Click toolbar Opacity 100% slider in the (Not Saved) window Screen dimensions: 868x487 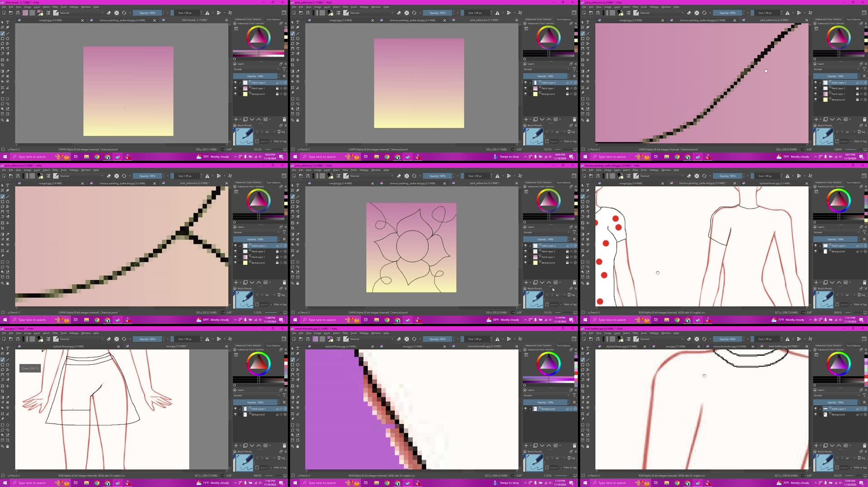[147, 13]
